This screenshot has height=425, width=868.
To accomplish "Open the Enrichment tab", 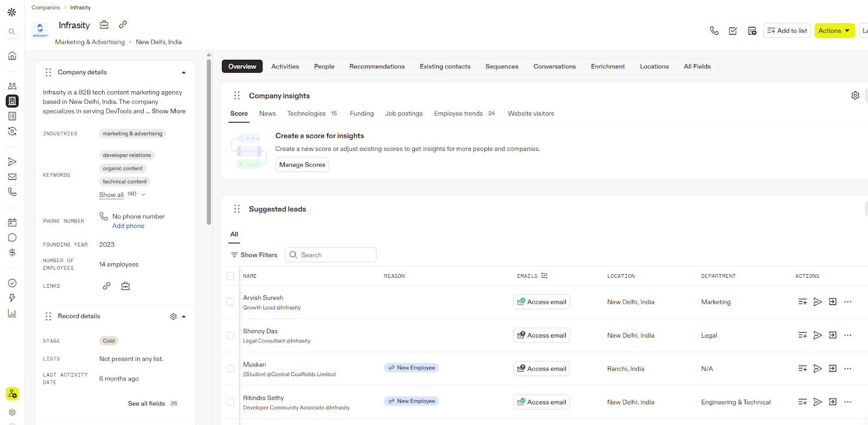I will pyautogui.click(x=608, y=66).
